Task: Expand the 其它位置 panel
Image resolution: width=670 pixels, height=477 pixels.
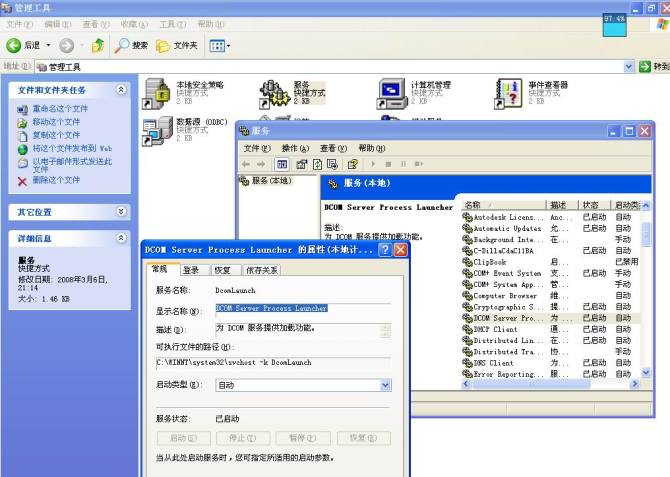Action: click(x=122, y=212)
